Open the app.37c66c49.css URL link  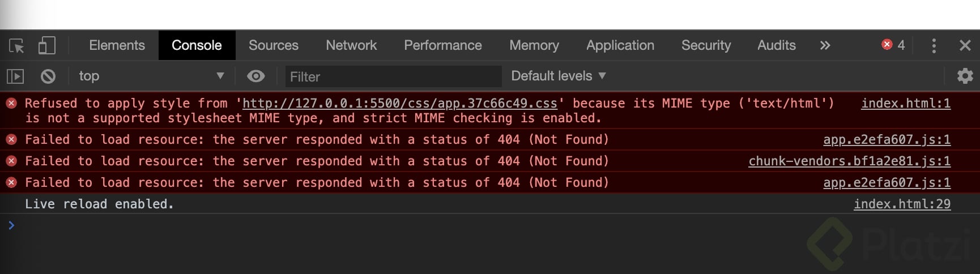point(399,104)
